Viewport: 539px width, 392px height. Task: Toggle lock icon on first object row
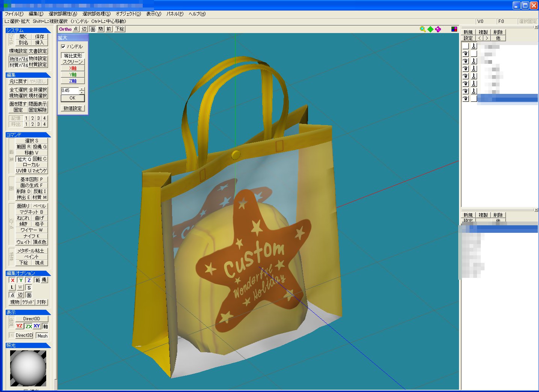[474, 46]
